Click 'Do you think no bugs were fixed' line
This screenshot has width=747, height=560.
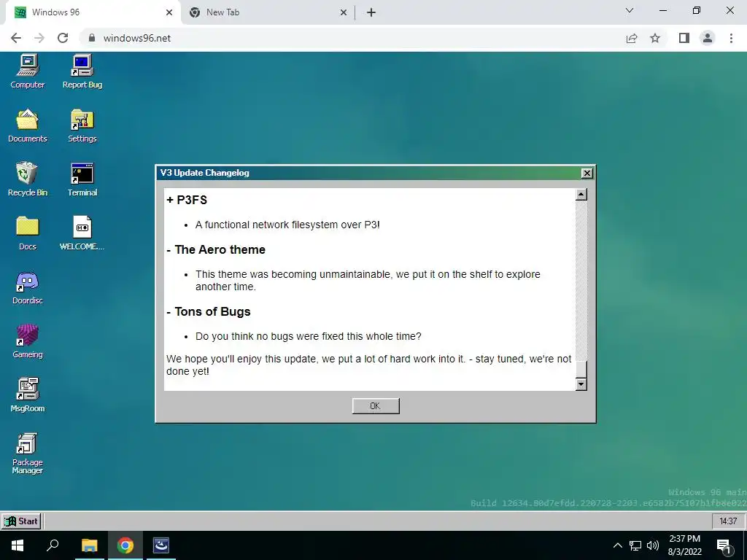[x=309, y=336]
